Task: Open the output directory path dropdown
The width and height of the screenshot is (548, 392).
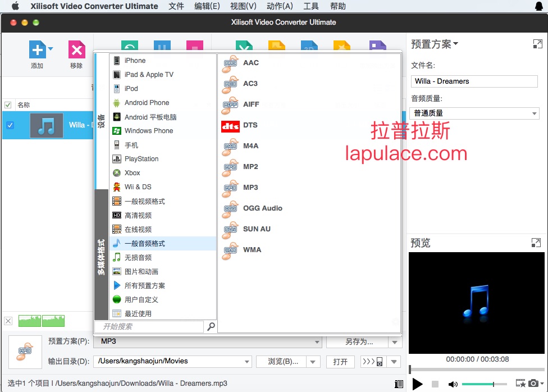Action: [x=246, y=362]
